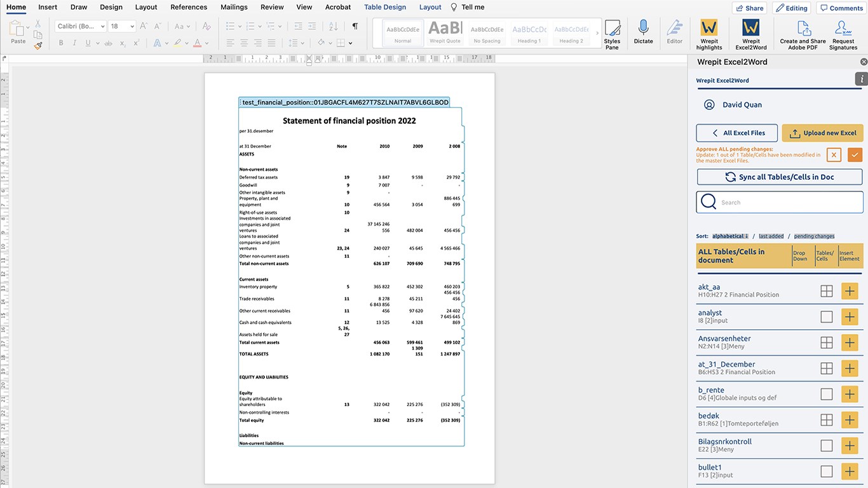Switch to the Table Design tab

coord(385,7)
